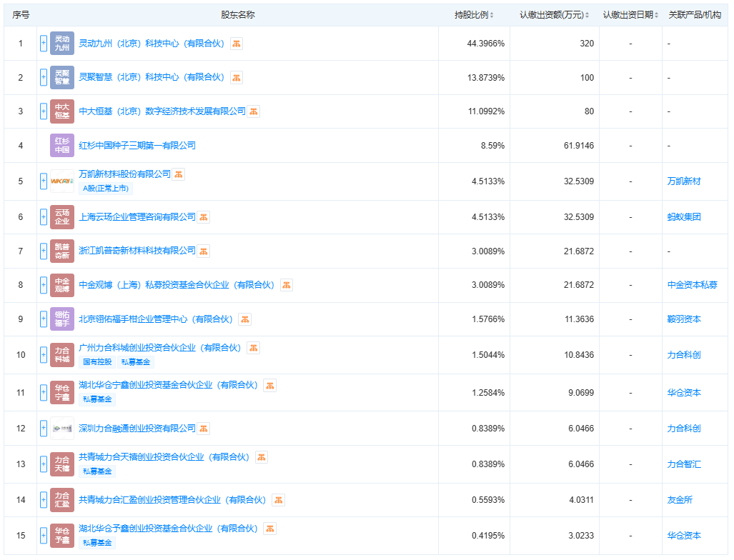Click 私募基金 tag under 湖北华仓予鑫
The height and width of the screenshot is (560, 734).
coord(97,543)
